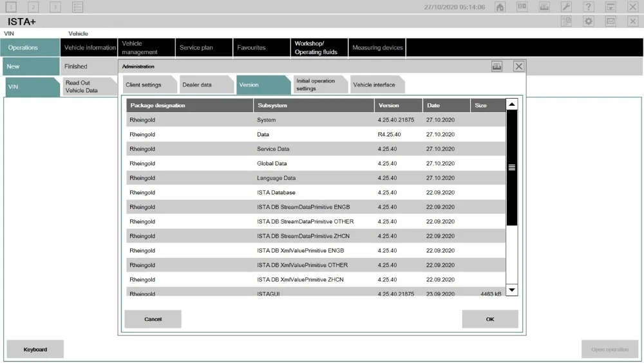Open Vehicle information tab
Image resolution: width=644 pixels, height=363 pixels.
coord(89,48)
